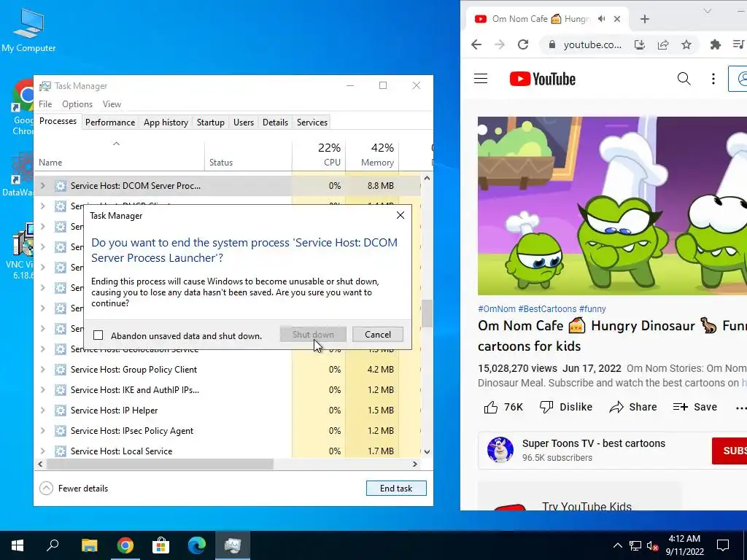The height and width of the screenshot is (560, 747).
Task: Expand Service Host: IP Helper row
Action: (x=43, y=411)
